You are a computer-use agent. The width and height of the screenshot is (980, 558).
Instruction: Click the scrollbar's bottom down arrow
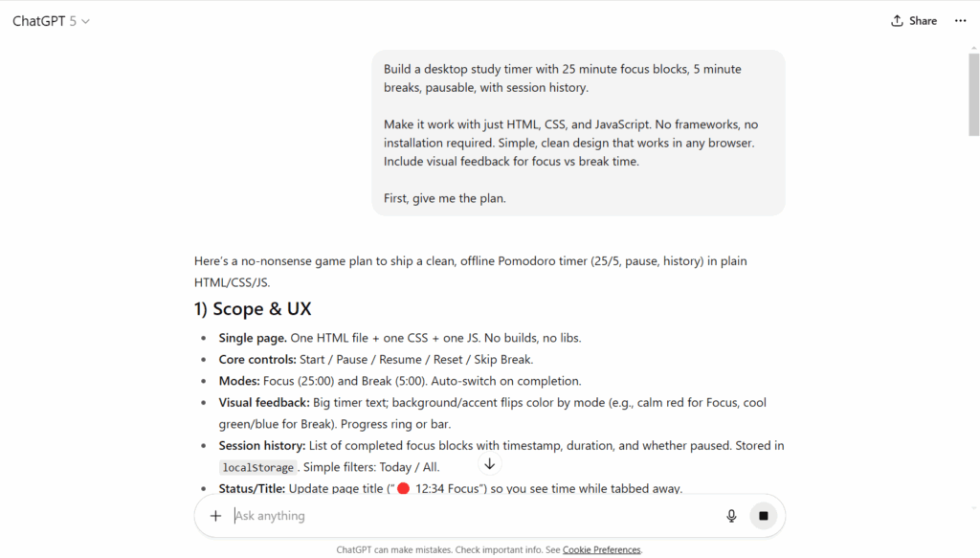pyautogui.click(x=973, y=508)
